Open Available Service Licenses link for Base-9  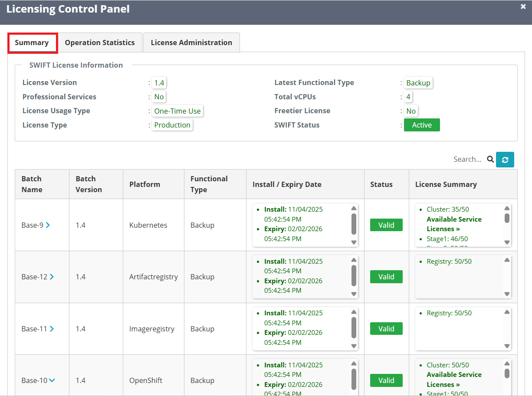[x=454, y=224]
